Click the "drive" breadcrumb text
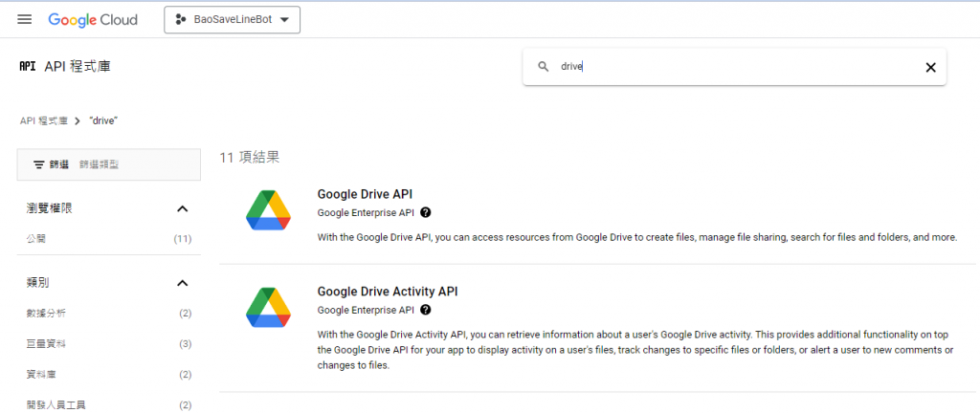Image resolution: width=980 pixels, height=413 pixels. point(103,121)
